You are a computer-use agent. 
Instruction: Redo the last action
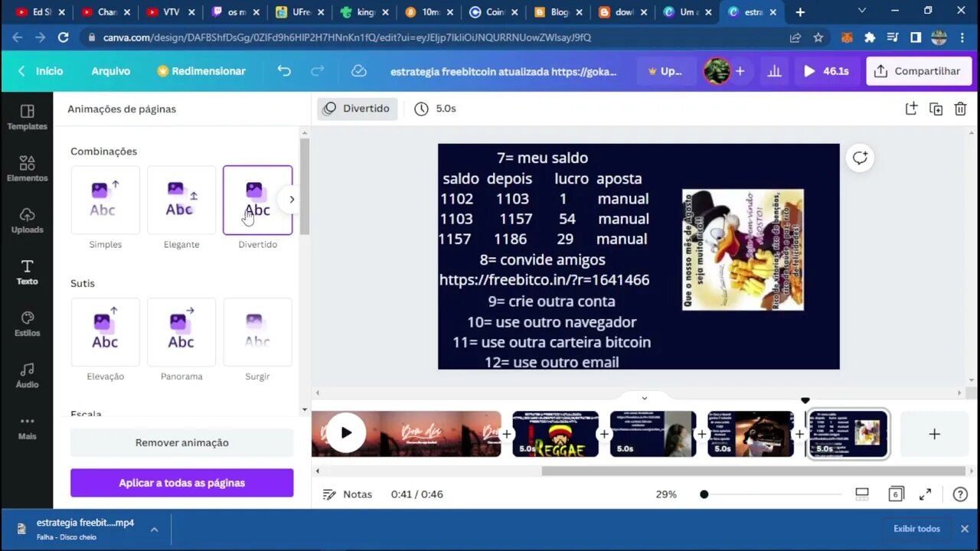[317, 70]
